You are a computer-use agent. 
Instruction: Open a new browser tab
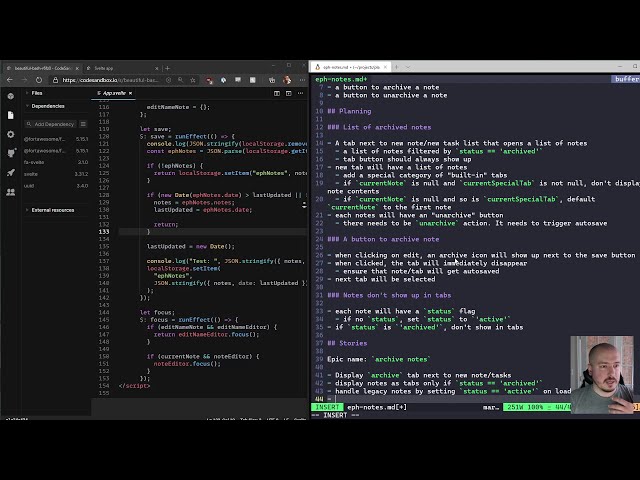pos(167,68)
